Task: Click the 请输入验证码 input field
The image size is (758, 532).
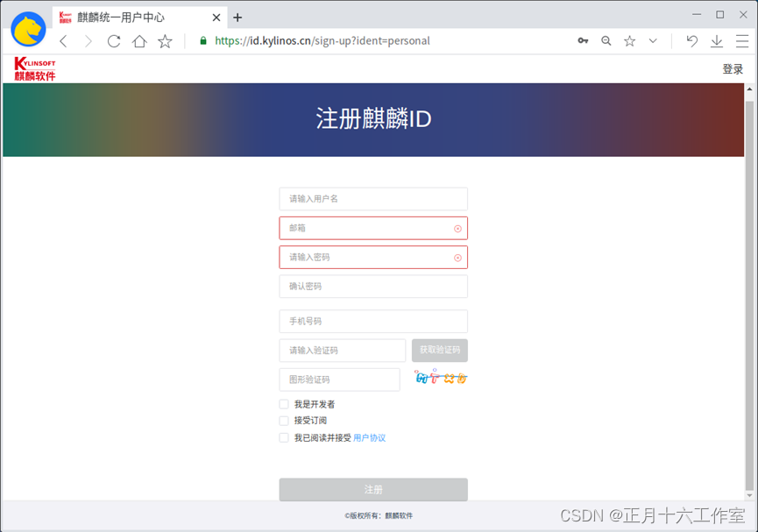Action: pyautogui.click(x=343, y=351)
